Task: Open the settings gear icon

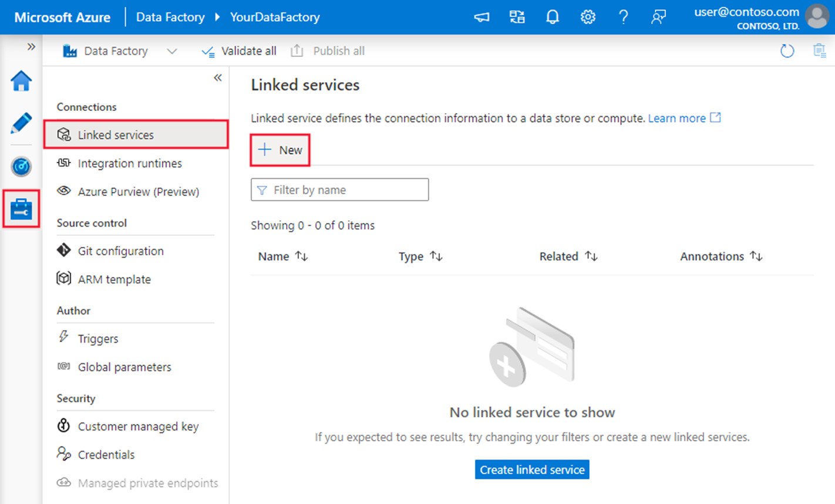Action: point(588,17)
